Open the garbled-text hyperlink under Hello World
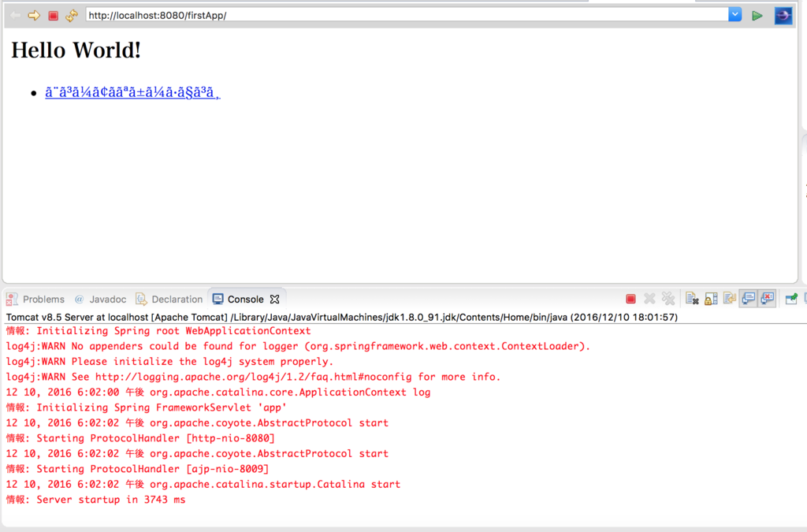Screen dimensions: 807x532 point(132,93)
